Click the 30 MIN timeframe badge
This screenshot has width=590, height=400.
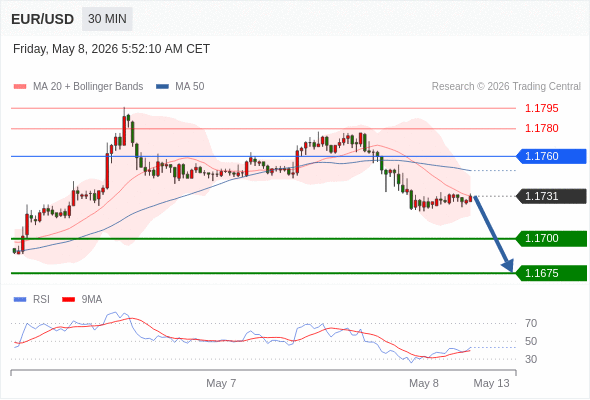point(107,19)
